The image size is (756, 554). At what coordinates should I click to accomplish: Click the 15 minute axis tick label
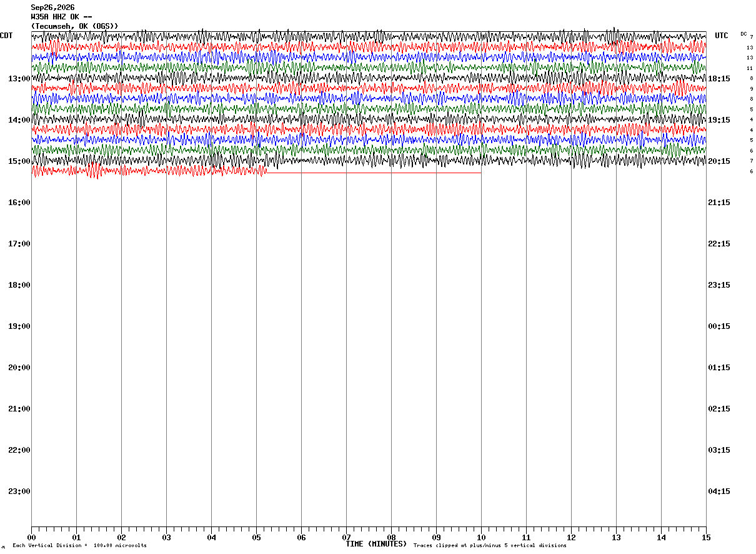[x=706, y=537]
